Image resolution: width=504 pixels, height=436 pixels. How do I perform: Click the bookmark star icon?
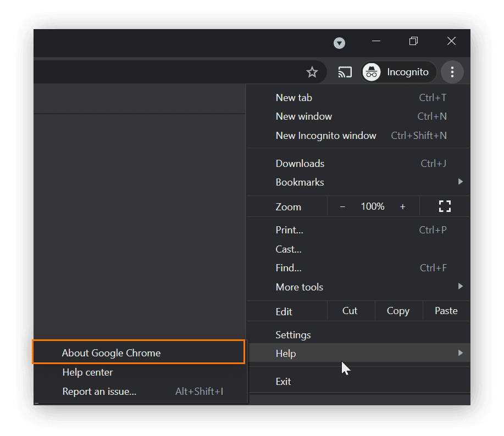(312, 72)
